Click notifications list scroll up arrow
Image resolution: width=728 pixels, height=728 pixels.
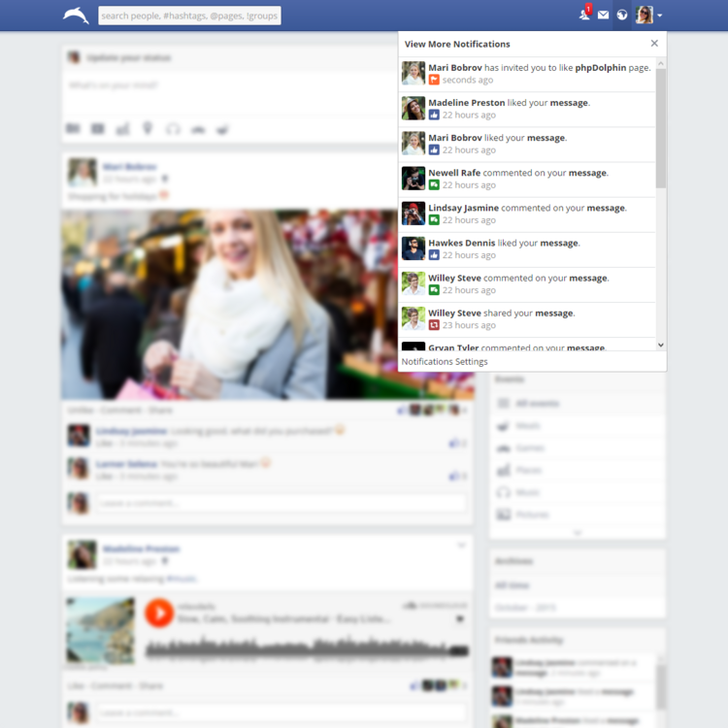[x=661, y=63]
